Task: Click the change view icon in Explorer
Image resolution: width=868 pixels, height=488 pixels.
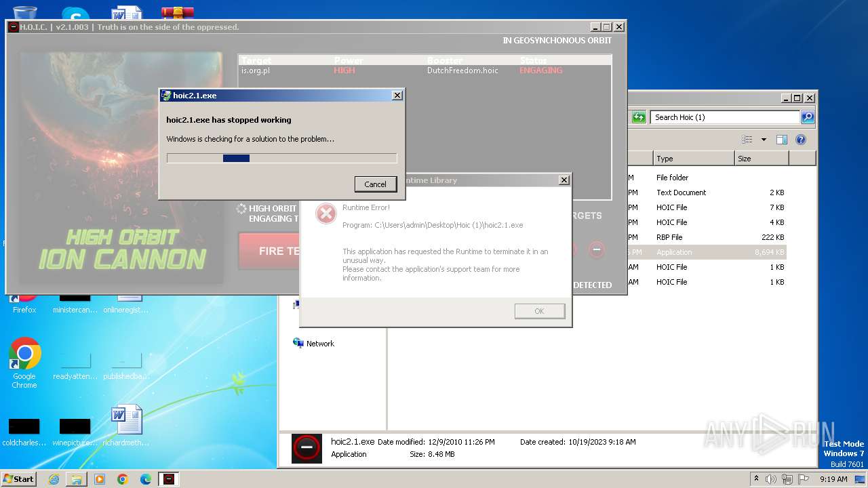Action: [x=747, y=140]
